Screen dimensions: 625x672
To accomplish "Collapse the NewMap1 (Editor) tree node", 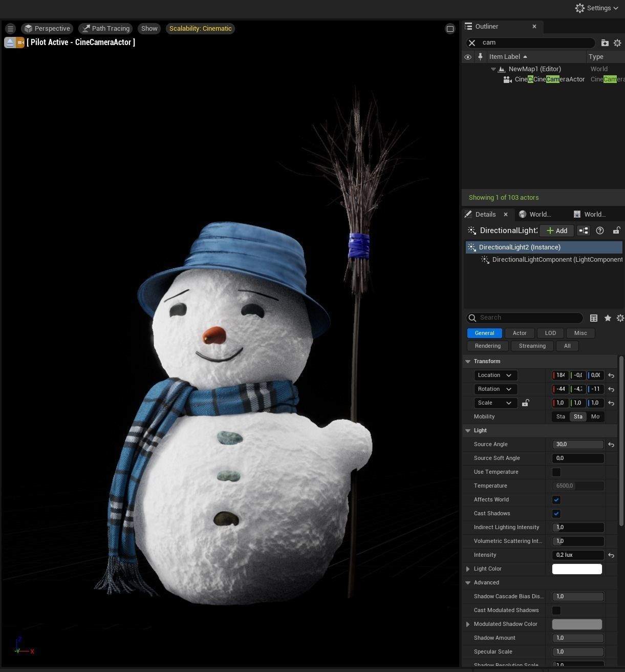I will (493, 69).
